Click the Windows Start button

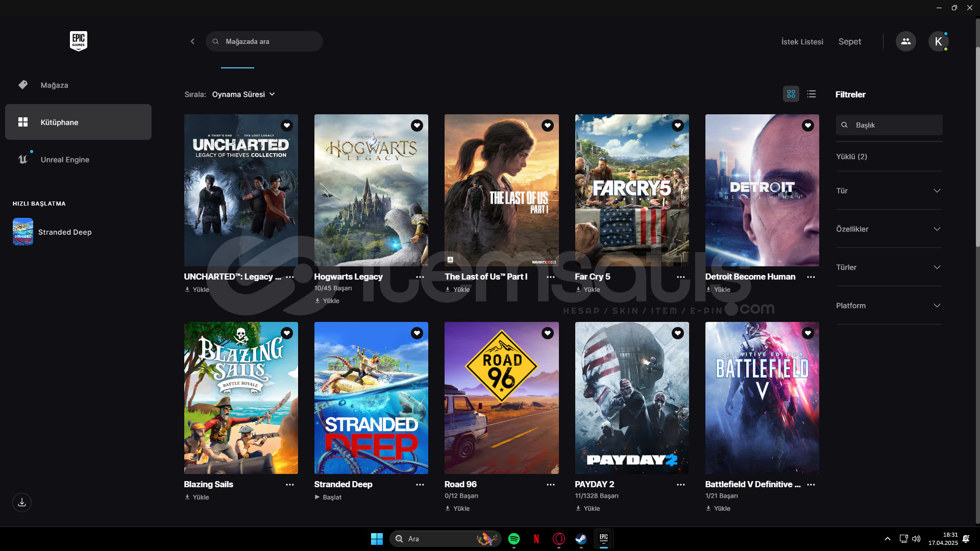click(x=377, y=539)
